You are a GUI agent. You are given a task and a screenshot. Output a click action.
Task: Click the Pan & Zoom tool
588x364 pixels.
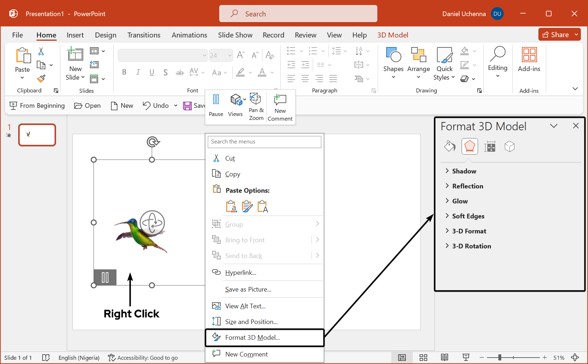coord(256,106)
